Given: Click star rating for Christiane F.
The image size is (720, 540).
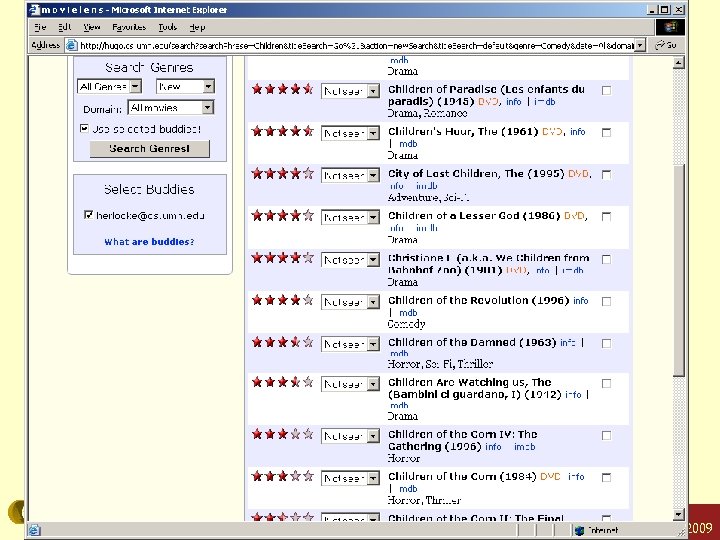Looking at the screenshot, I should click(282, 258).
